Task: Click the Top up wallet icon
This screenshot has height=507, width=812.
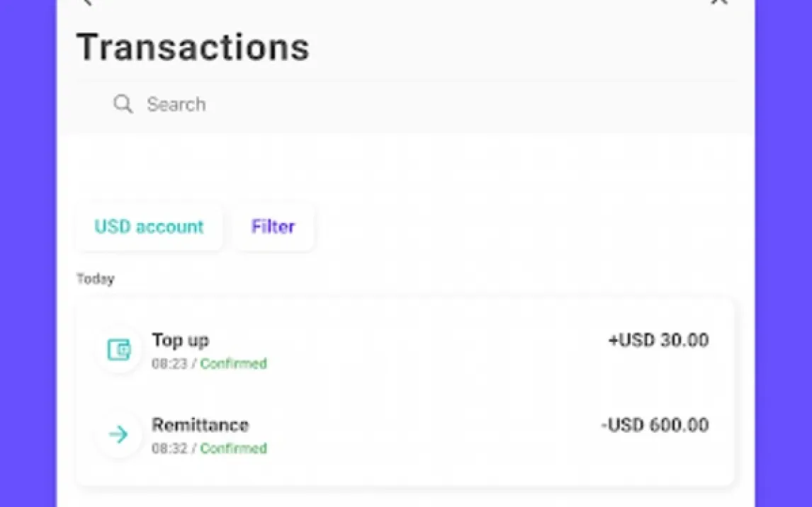Action: click(x=119, y=350)
